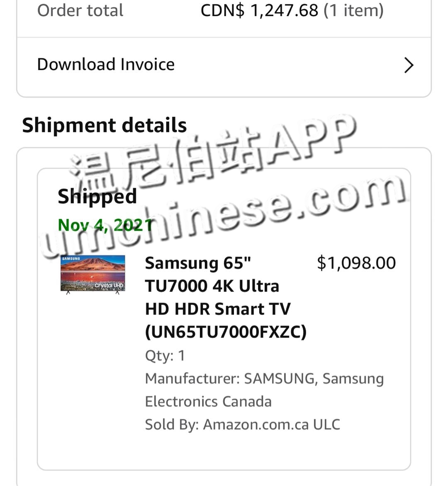Click the model number (UN65TU7000FXZC)
The width and height of the screenshot is (448, 486).
[226, 332]
